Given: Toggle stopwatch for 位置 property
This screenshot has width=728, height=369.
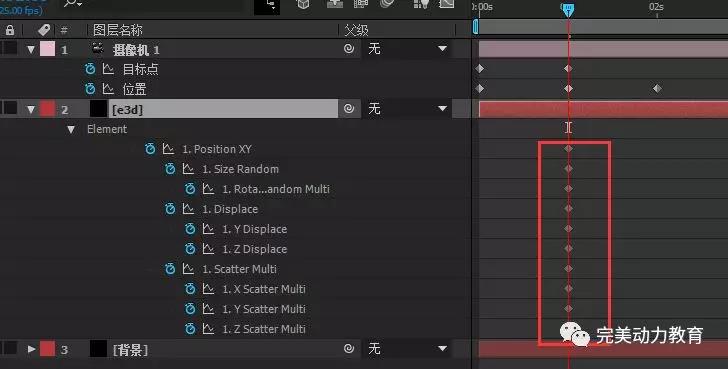Looking at the screenshot, I should tap(90, 88).
